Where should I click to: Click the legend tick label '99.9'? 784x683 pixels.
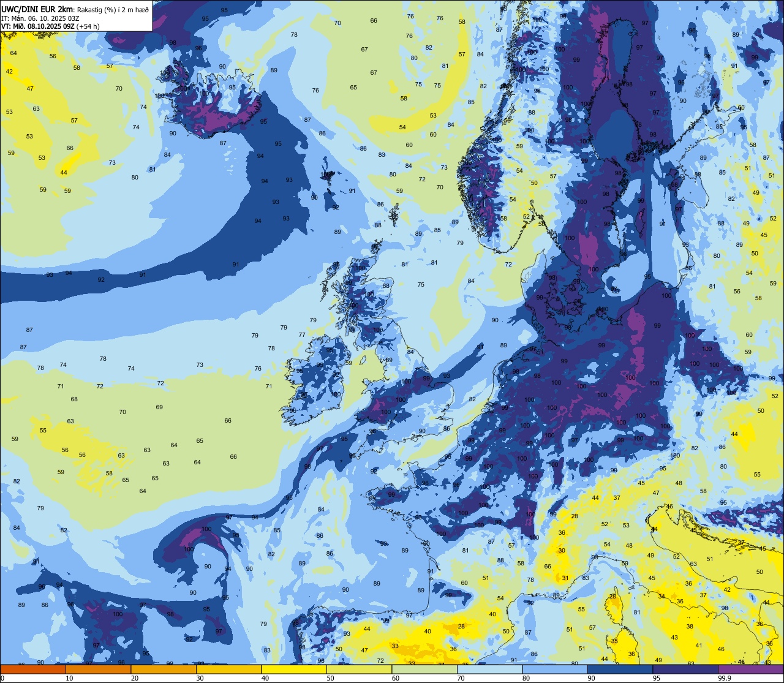point(725,677)
